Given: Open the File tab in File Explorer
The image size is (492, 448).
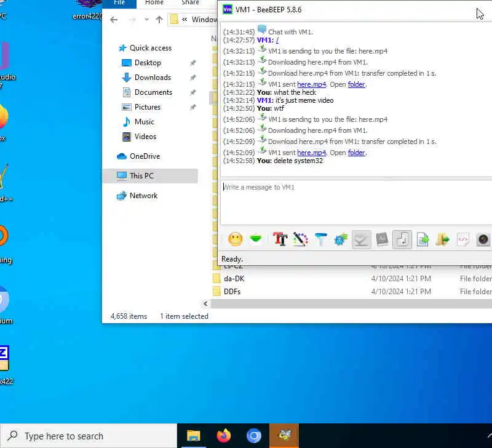Looking at the screenshot, I should (119, 3).
